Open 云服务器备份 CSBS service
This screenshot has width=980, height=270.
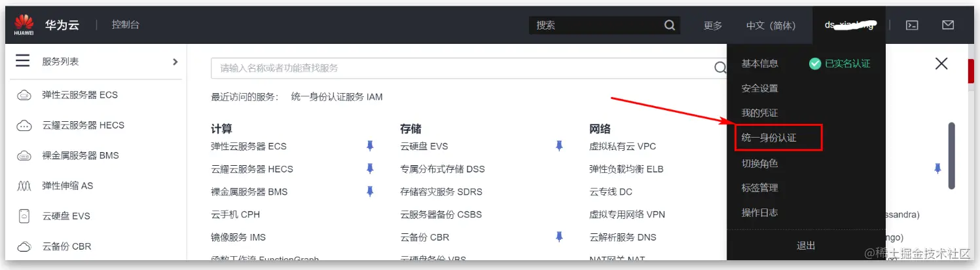coord(441,214)
